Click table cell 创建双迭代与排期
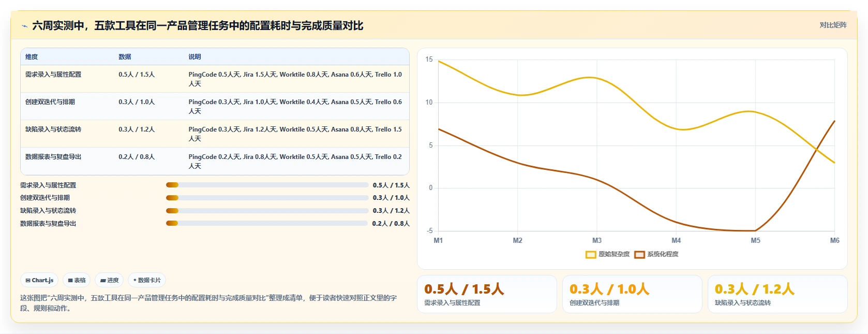 (x=50, y=102)
